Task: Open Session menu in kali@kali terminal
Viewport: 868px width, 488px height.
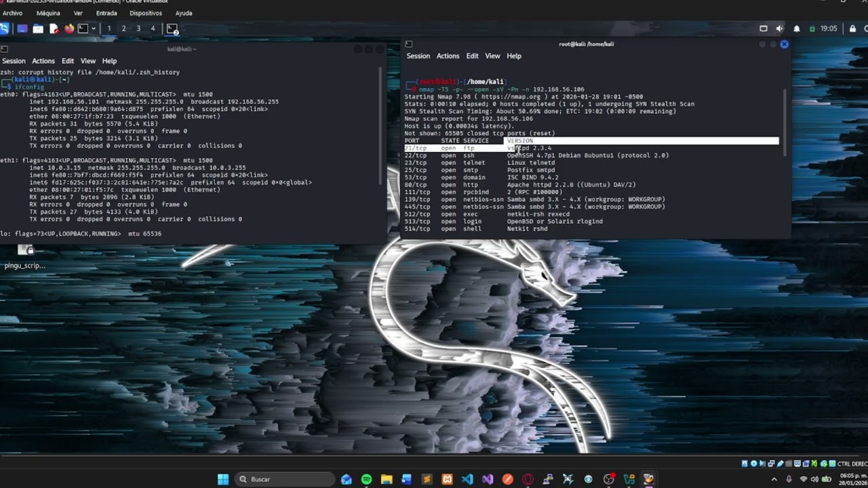Action: point(14,61)
